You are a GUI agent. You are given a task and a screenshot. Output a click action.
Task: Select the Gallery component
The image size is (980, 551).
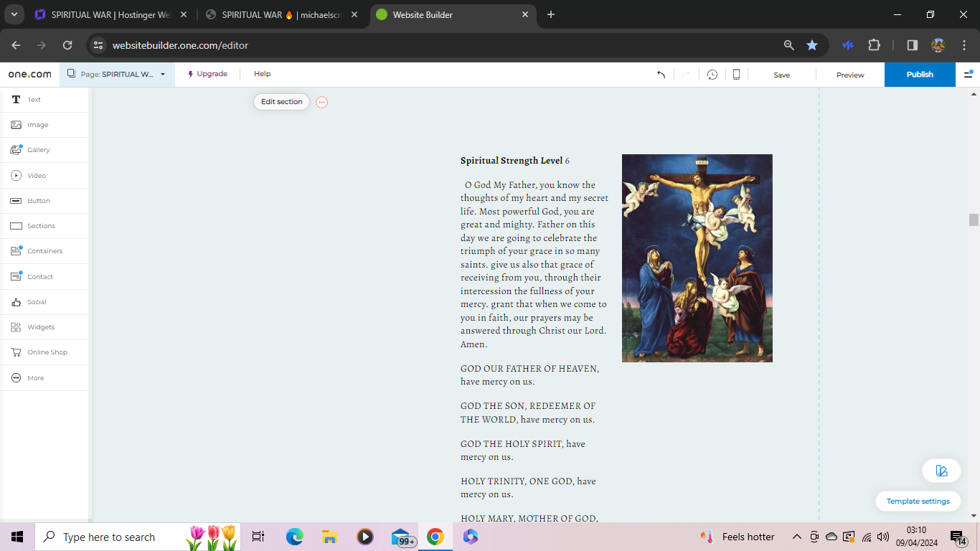coord(44,150)
